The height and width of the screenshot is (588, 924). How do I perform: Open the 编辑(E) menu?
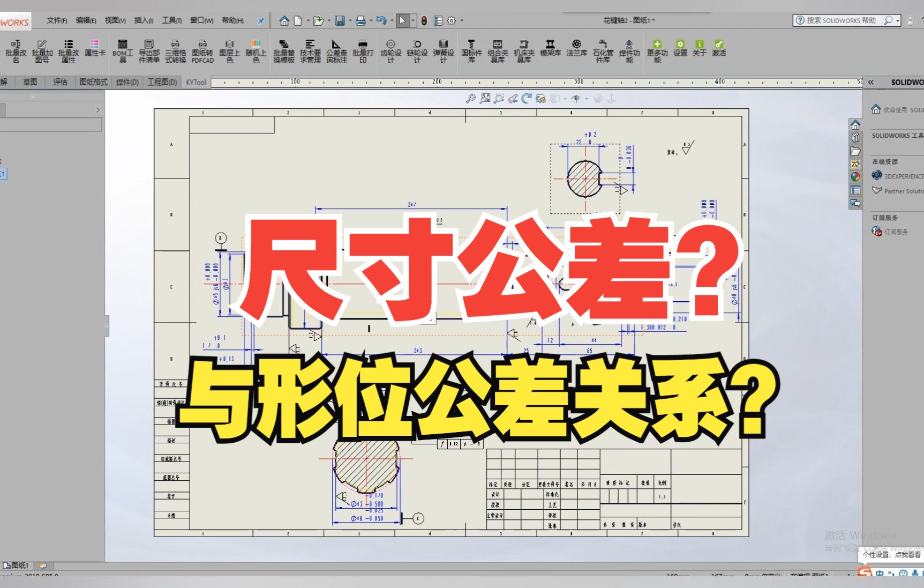click(86, 20)
